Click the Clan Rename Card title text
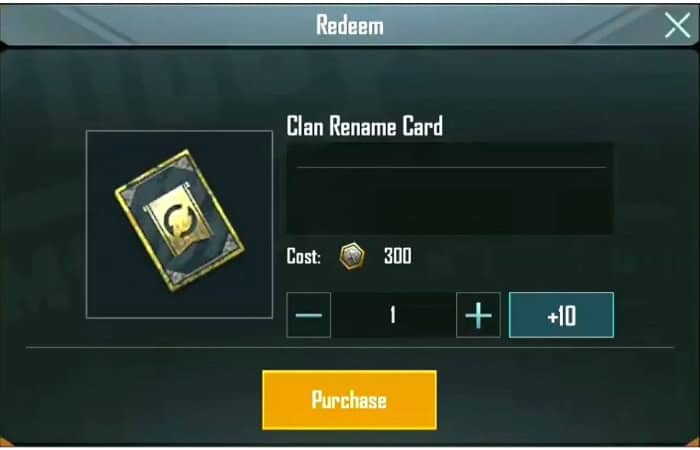 pyautogui.click(x=364, y=127)
